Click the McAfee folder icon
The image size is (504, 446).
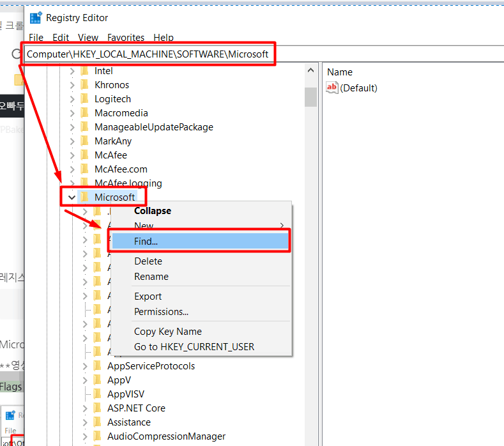coord(84,155)
